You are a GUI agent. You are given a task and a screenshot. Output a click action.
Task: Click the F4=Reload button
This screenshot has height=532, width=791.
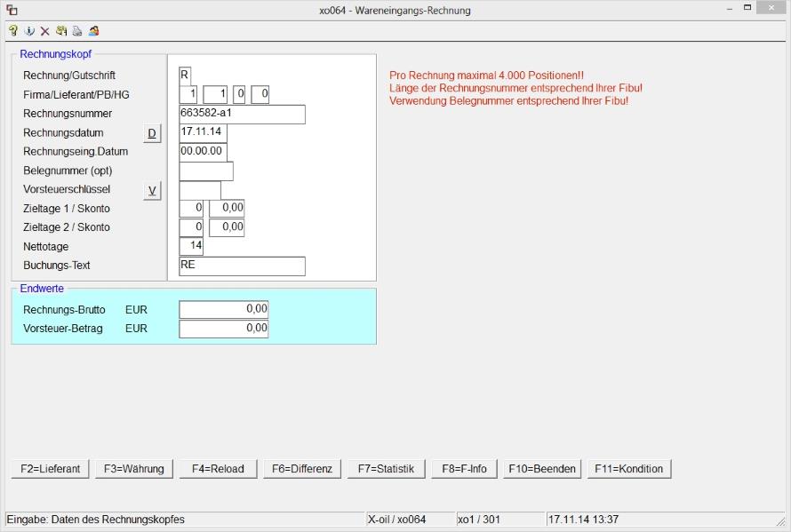(x=218, y=469)
